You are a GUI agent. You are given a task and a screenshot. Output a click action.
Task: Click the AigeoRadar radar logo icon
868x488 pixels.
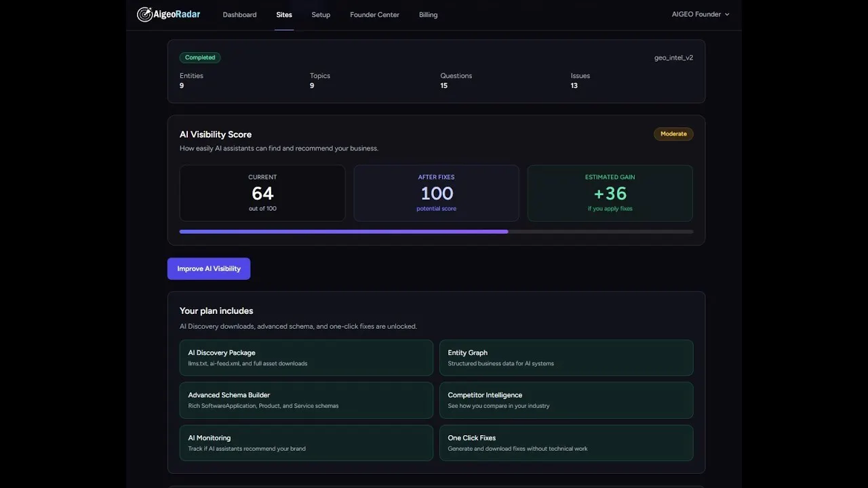click(x=144, y=14)
